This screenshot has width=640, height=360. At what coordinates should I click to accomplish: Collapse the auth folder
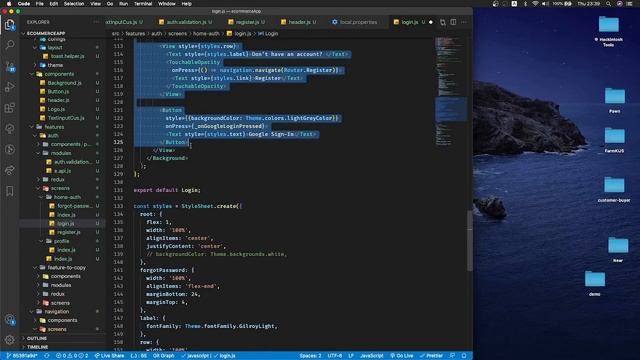point(53,136)
